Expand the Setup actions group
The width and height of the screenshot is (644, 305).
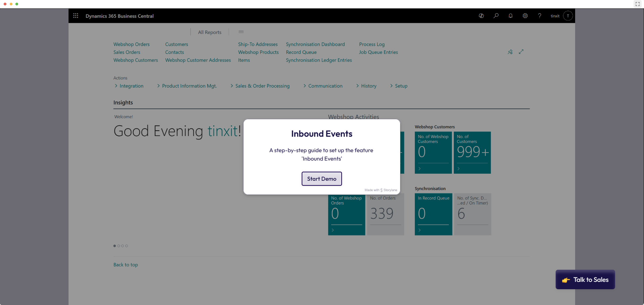[399, 86]
